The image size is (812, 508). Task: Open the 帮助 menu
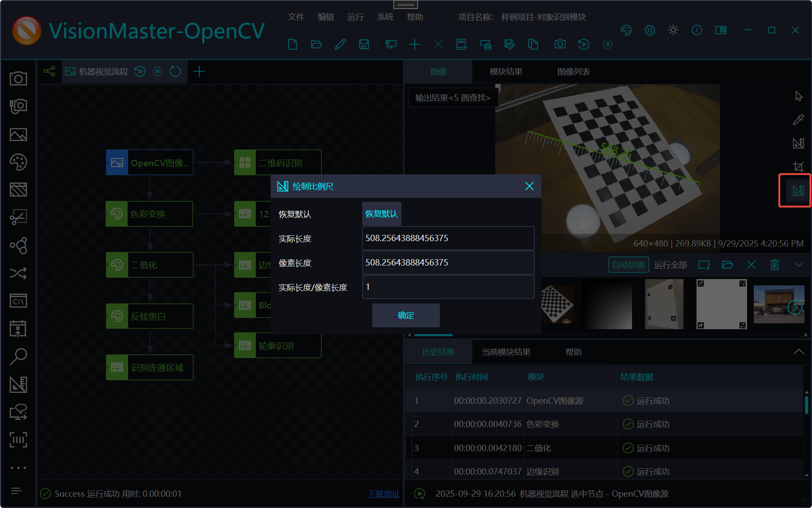[x=415, y=17]
